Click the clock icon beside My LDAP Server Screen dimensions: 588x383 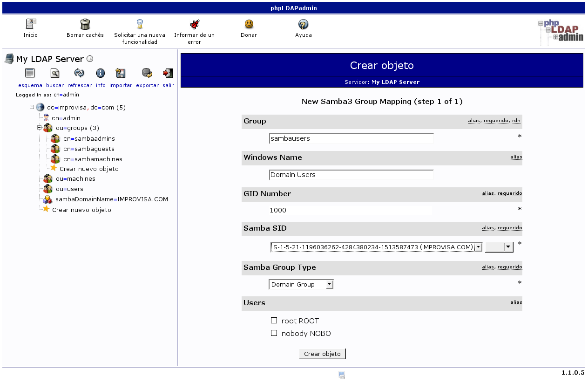tap(90, 59)
